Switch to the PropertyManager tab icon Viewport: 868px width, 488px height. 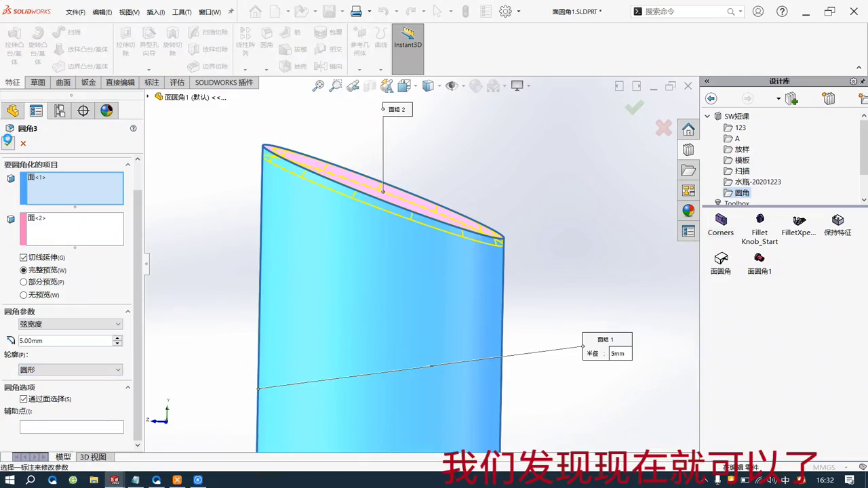click(x=37, y=111)
